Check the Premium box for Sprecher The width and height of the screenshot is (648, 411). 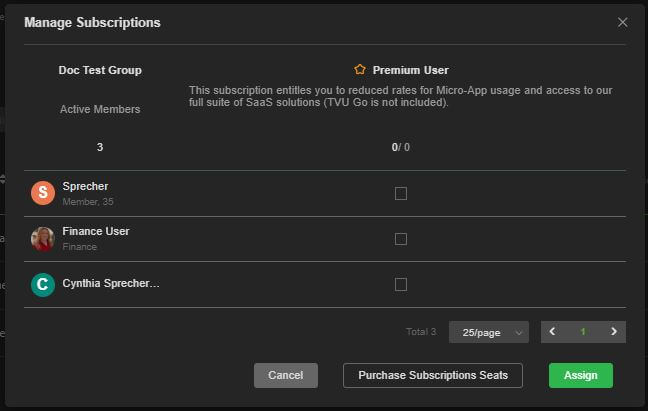pyautogui.click(x=401, y=193)
